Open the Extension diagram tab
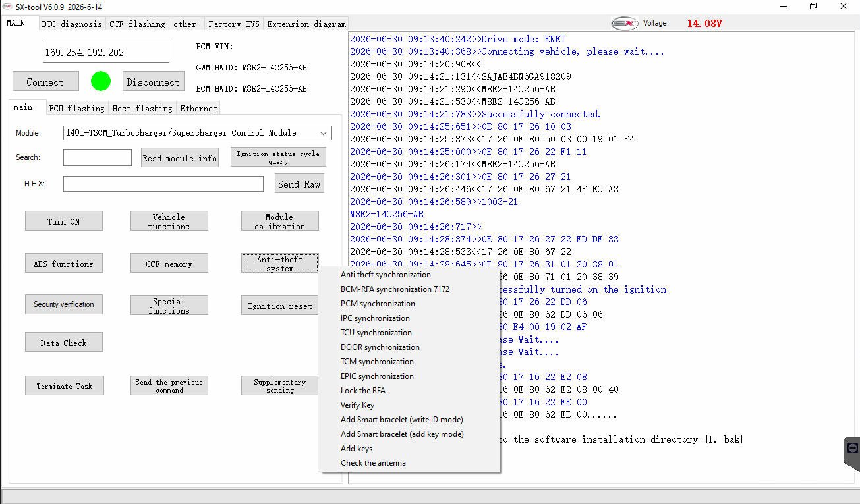 pyautogui.click(x=306, y=24)
